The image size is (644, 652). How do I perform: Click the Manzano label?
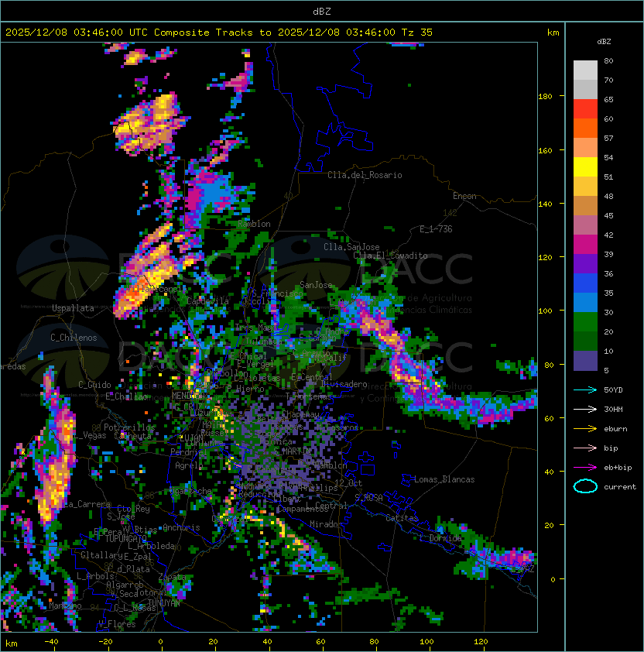point(65,606)
